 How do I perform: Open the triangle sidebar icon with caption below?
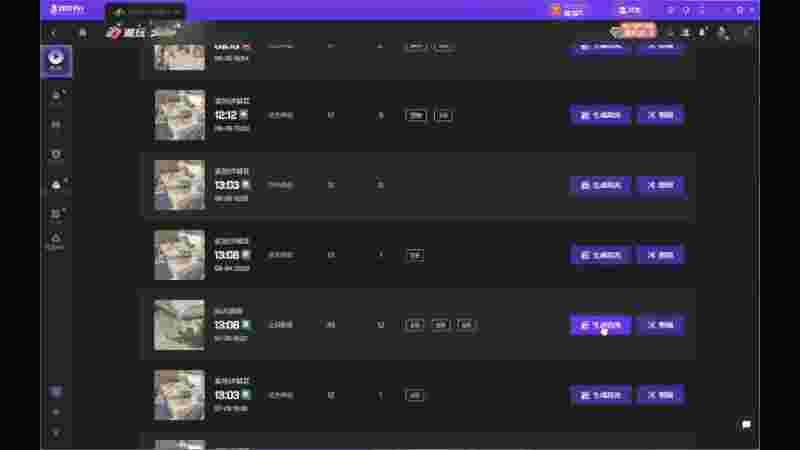[x=56, y=241]
